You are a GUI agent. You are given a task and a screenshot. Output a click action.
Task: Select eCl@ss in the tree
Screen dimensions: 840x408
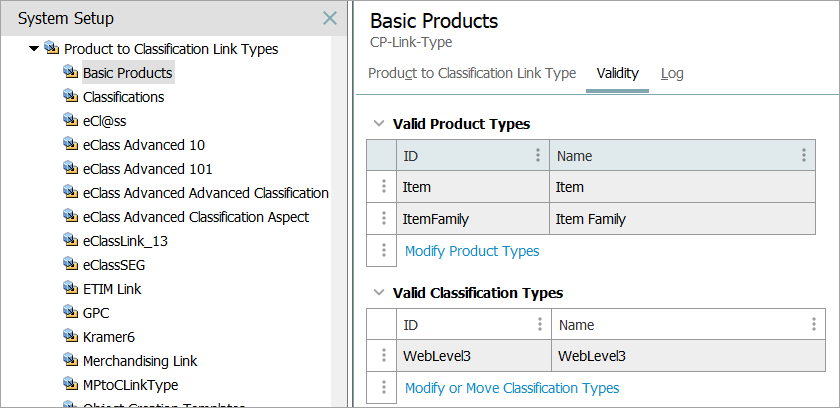click(104, 121)
